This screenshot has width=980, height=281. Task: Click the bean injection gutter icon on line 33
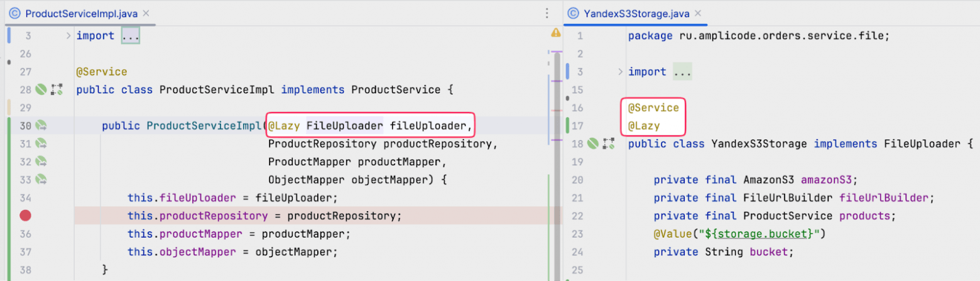click(41, 180)
